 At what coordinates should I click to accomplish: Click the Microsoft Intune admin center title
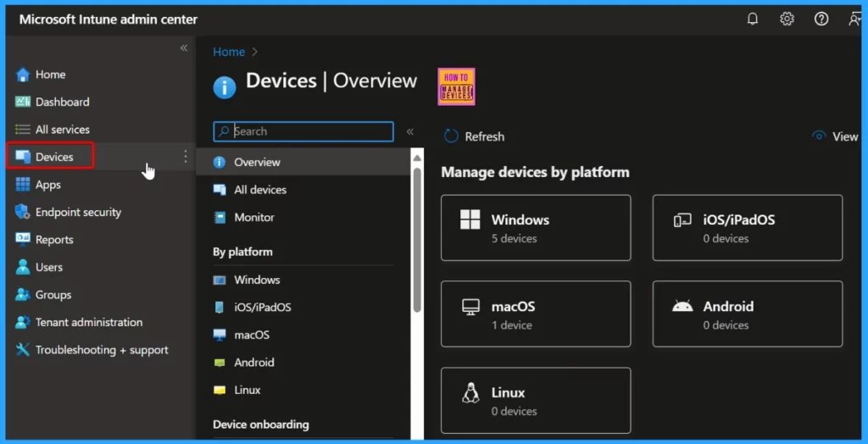[108, 20]
